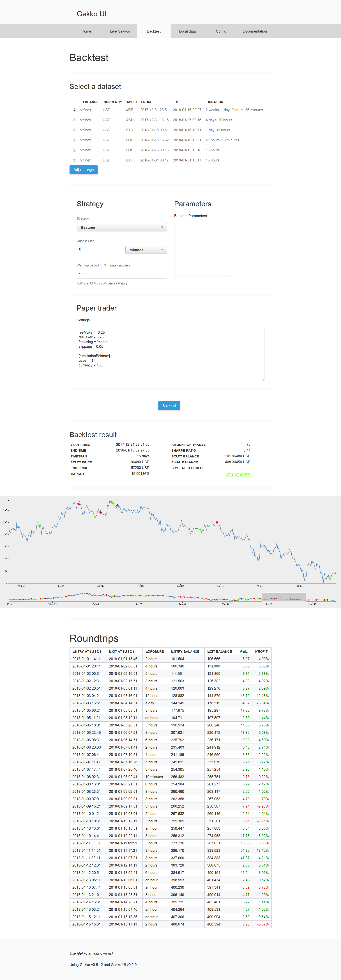The width and height of the screenshot is (341, 980).
Task: Select exit balance 408.394
Action: tap(214, 924)
